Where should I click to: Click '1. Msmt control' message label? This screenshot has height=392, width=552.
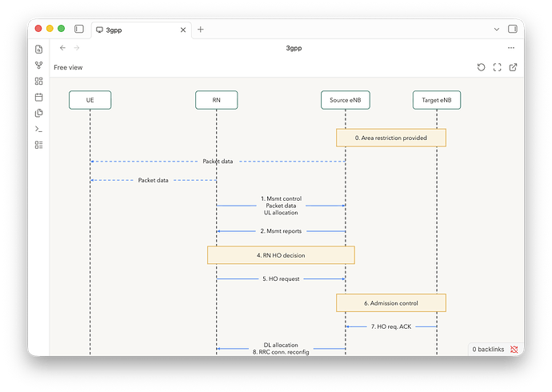[x=281, y=198]
